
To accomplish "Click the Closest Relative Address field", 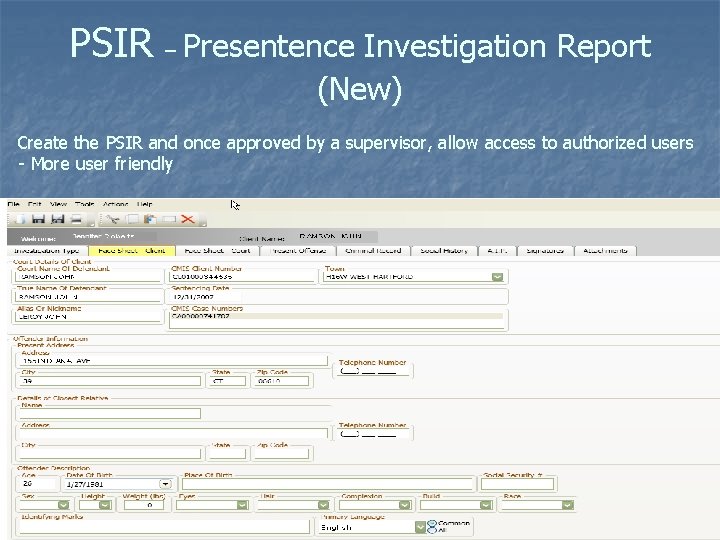I will (x=173, y=434).
